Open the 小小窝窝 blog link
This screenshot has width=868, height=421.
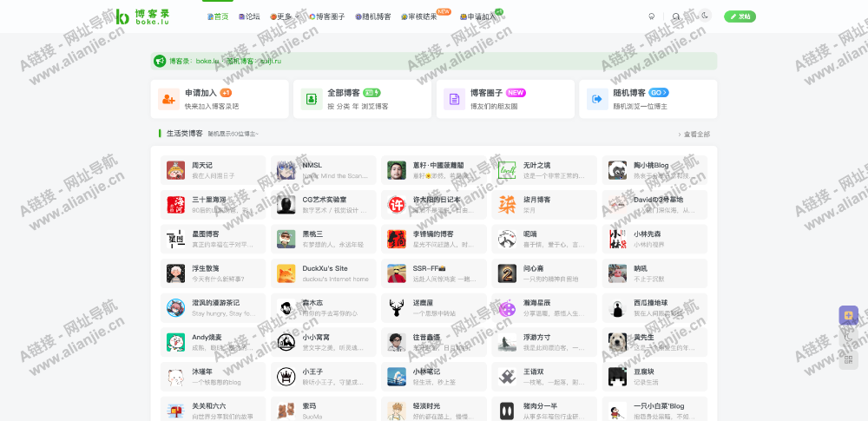pos(316,337)
